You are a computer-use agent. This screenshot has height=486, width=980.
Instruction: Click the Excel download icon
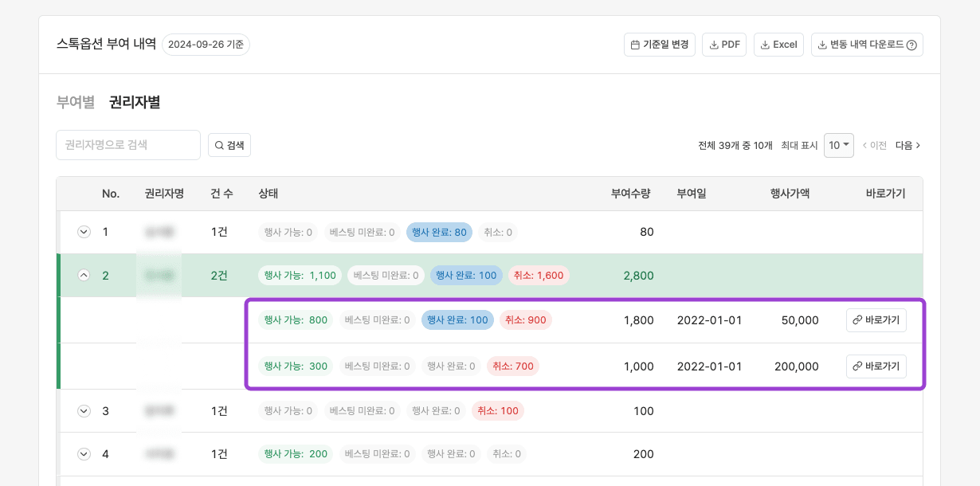765,45
